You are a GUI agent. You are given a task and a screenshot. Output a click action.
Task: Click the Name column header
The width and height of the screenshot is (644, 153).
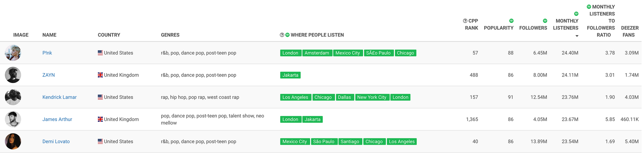point(49,35)
